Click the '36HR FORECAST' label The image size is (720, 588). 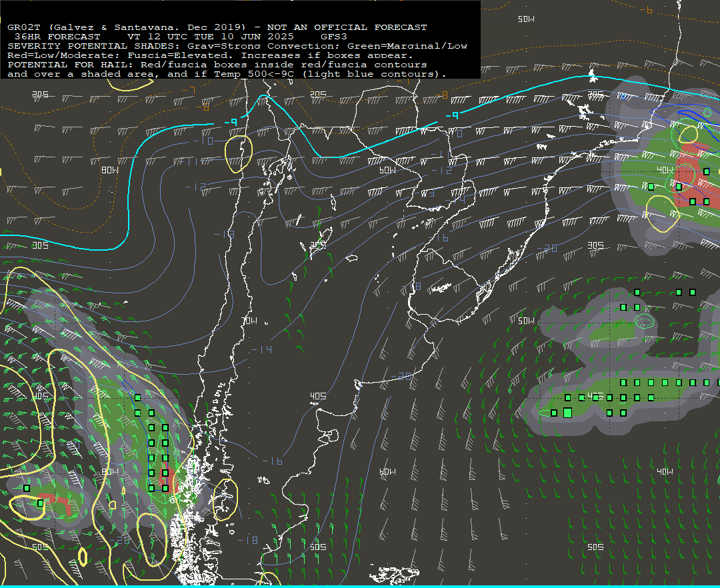click(57, 37)
